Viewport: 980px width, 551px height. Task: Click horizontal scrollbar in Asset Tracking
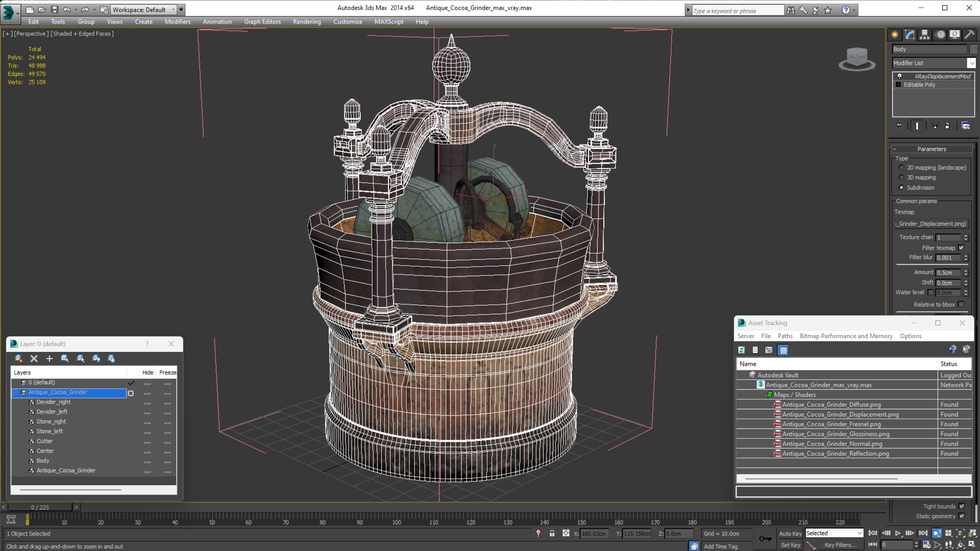[x=821, y=478]
